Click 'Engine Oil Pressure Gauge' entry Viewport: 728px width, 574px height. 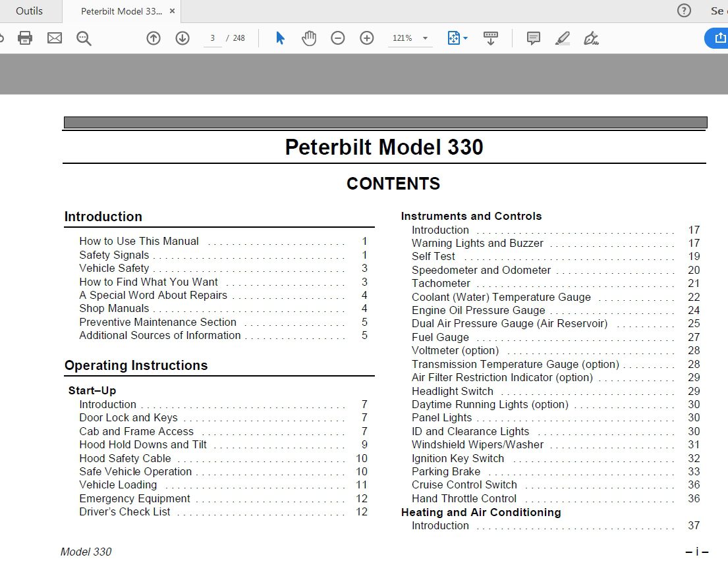[479, 310]
